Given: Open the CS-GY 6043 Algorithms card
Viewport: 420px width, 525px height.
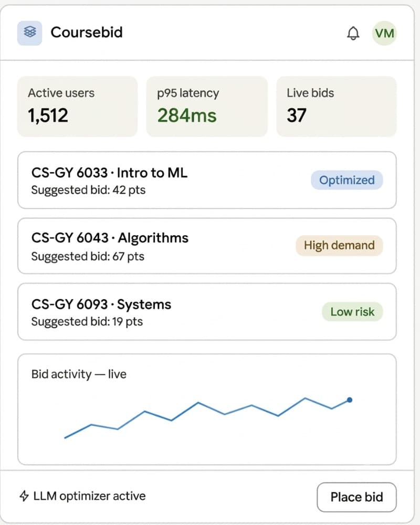Looking at the screenshot, I should tap(207, 246).
